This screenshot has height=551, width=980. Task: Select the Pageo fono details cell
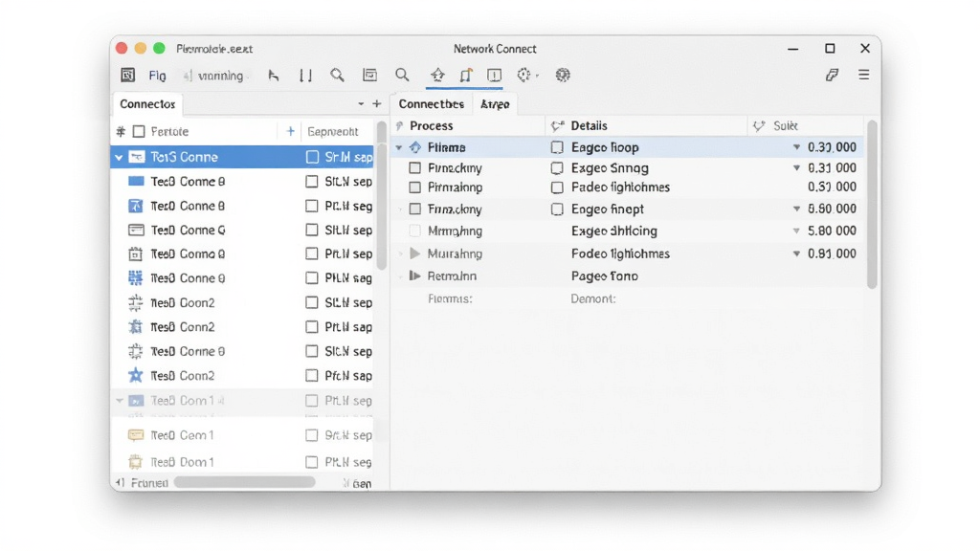(605, 276)
